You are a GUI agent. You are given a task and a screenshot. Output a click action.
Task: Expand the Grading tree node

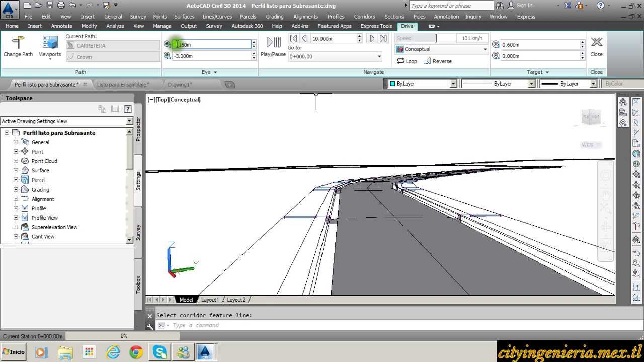(x=16, y=190)
